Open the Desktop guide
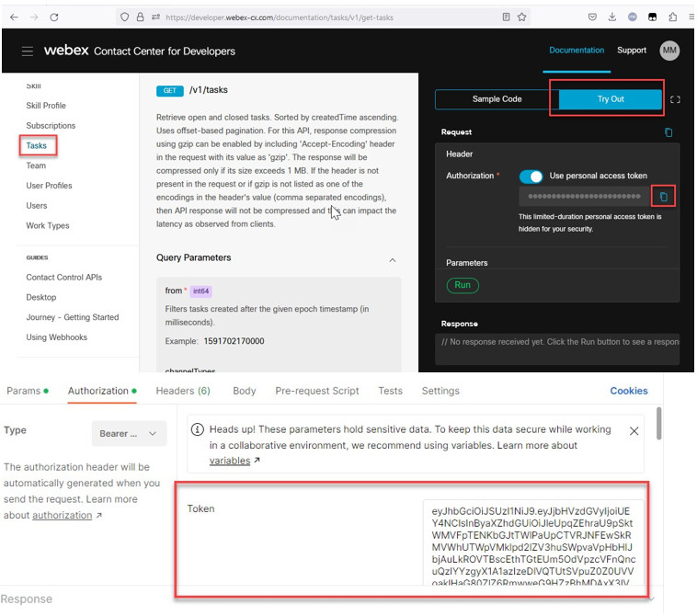The width and height of the screenshot is (697, 616). tap(40, 297)
